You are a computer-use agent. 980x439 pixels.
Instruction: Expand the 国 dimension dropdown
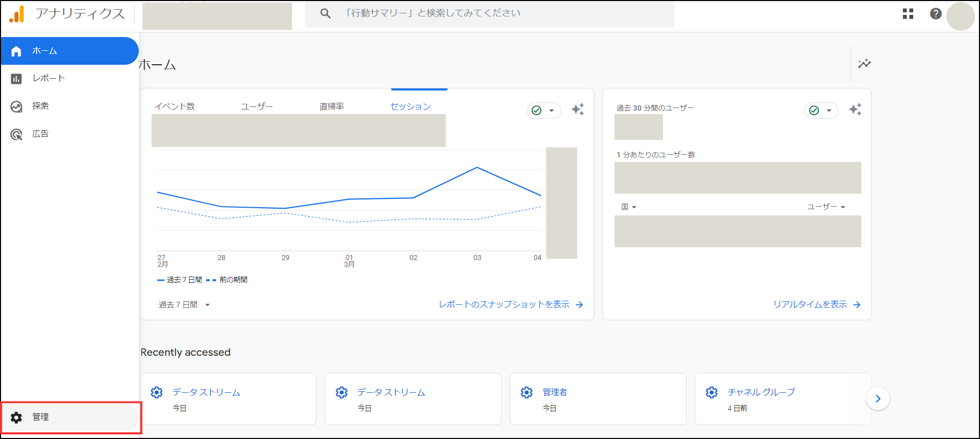click(x=628, y=207)
